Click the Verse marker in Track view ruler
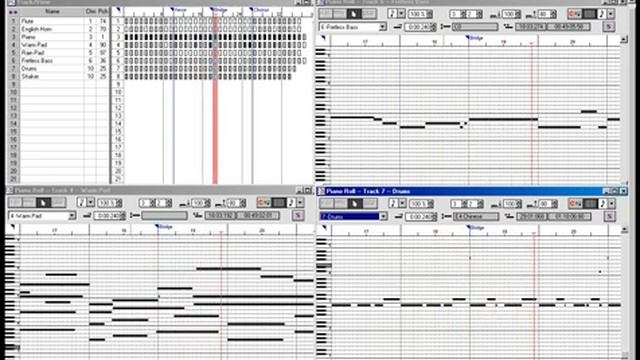 click(x=178, y=9)
